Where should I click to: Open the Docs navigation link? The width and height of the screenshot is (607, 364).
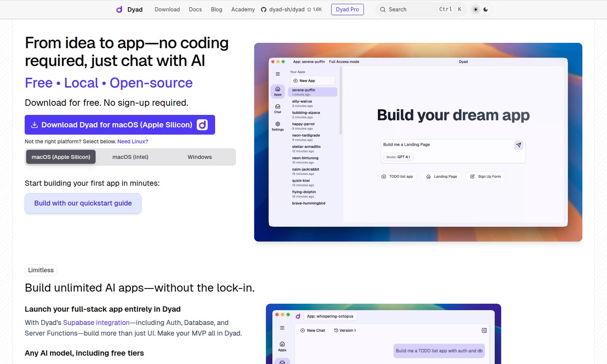click(x=195, y=9)
